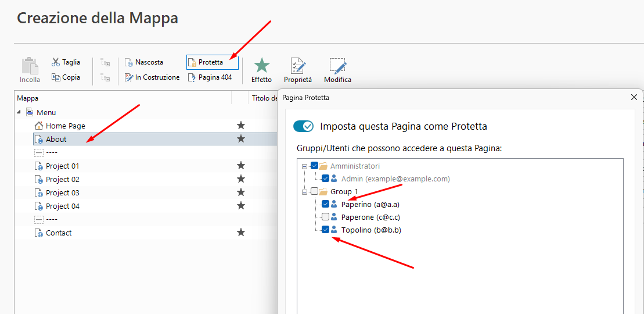Mark page as Nascosta
The height and width of the screenshot is (314, 644).
tap(144, 62)
